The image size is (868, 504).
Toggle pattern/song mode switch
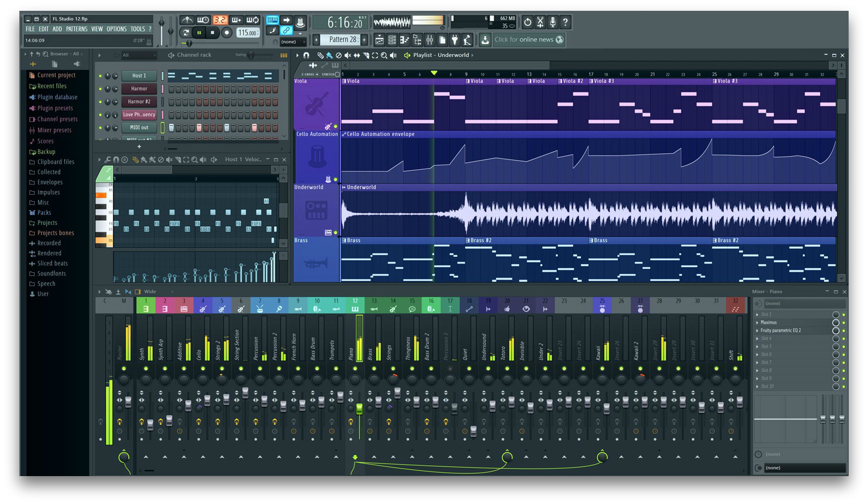(186, 32)
